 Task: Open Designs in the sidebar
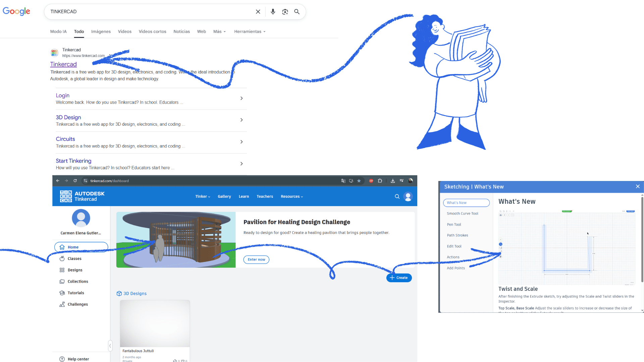pyautogui.click(x=75, y=270)
